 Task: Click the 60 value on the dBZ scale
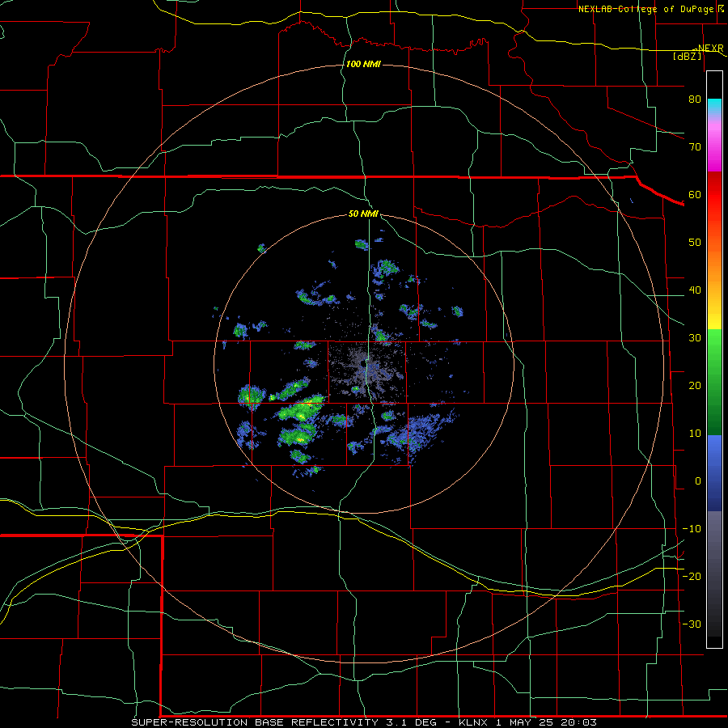pos(695,194)
